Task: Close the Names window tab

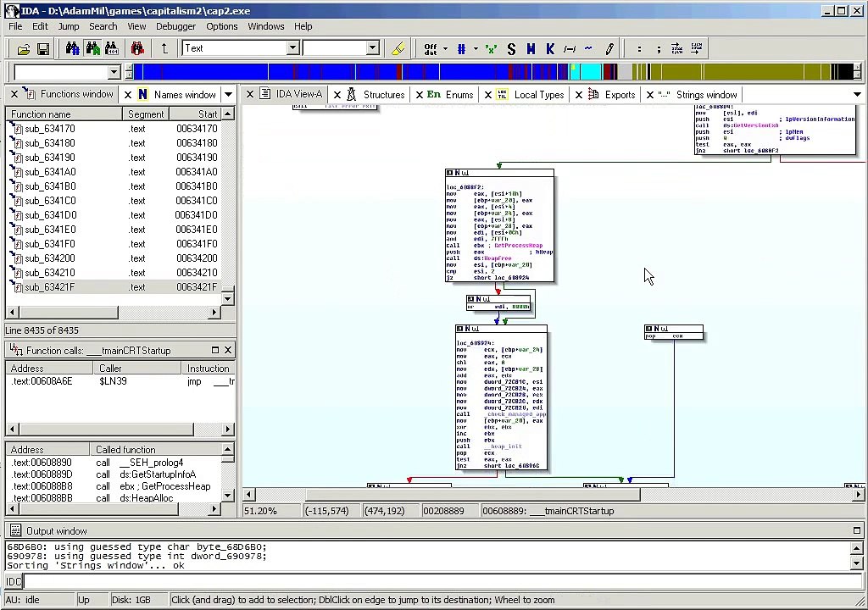Action: point(128,95)
